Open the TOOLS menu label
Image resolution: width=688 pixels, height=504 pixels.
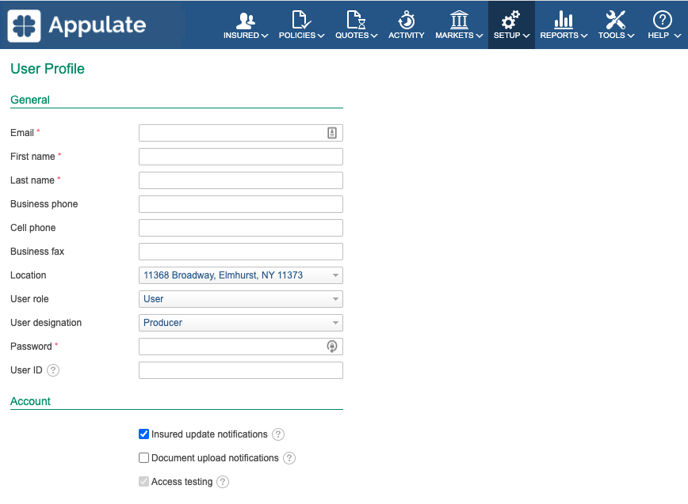612,36
